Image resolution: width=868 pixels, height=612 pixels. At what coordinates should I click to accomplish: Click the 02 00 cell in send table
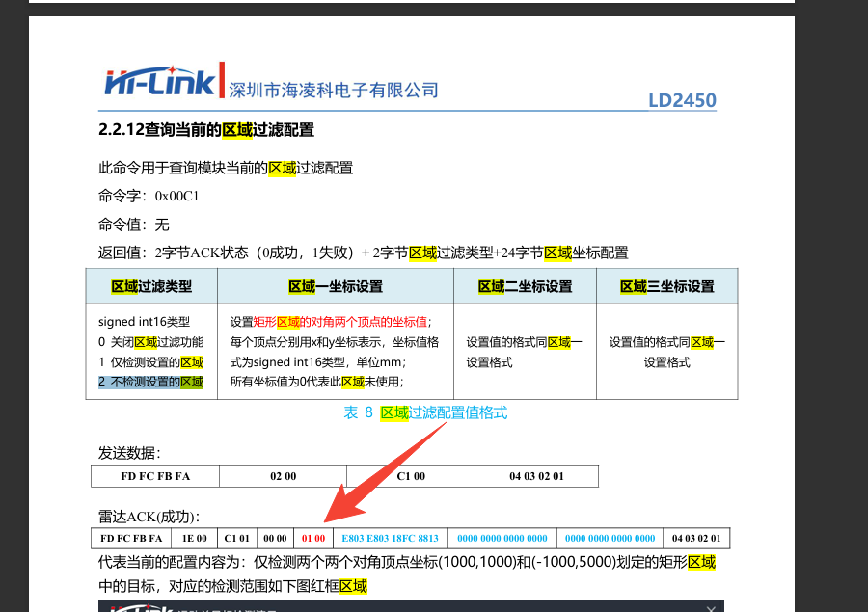click(x=283, y=476)
